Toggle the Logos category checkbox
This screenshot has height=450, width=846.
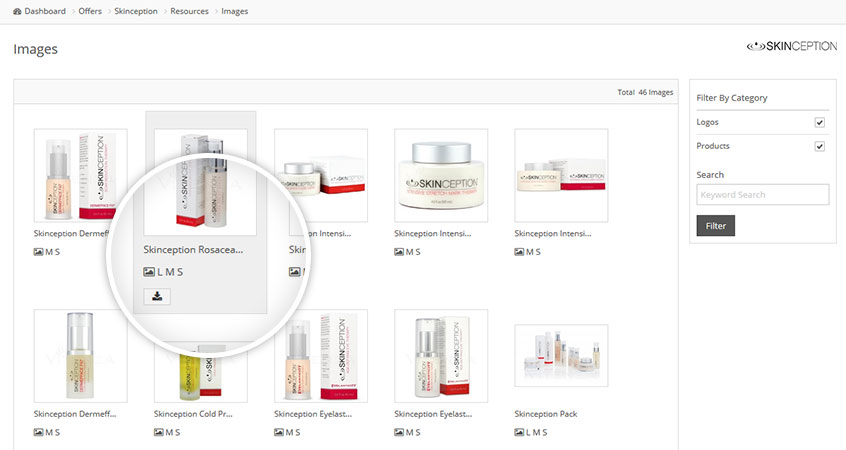click(820, 122)
